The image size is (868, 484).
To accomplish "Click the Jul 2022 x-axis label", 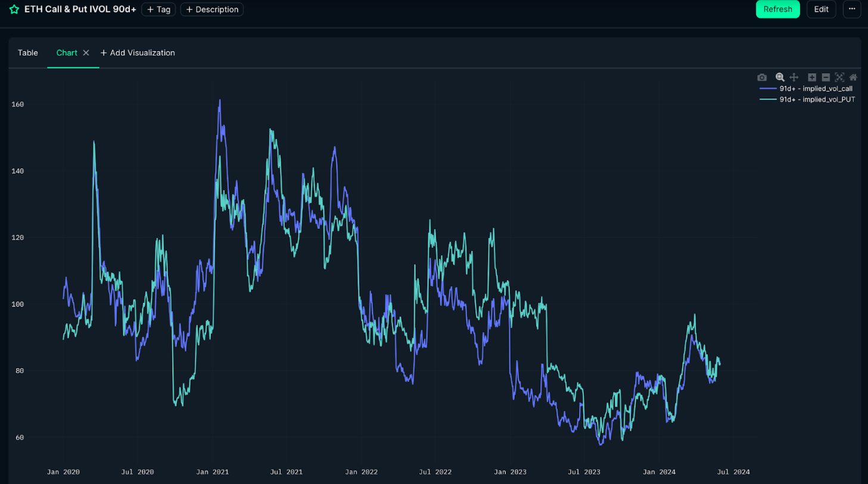I will tap(435, 471).
